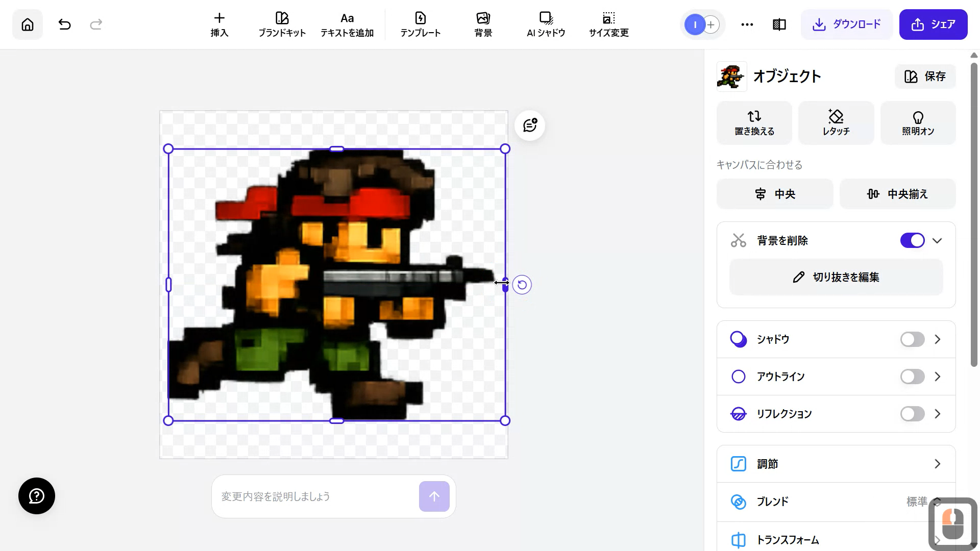980x551 pixels.
Task: Click the シェア (Share) button
Action: (933, 24)
